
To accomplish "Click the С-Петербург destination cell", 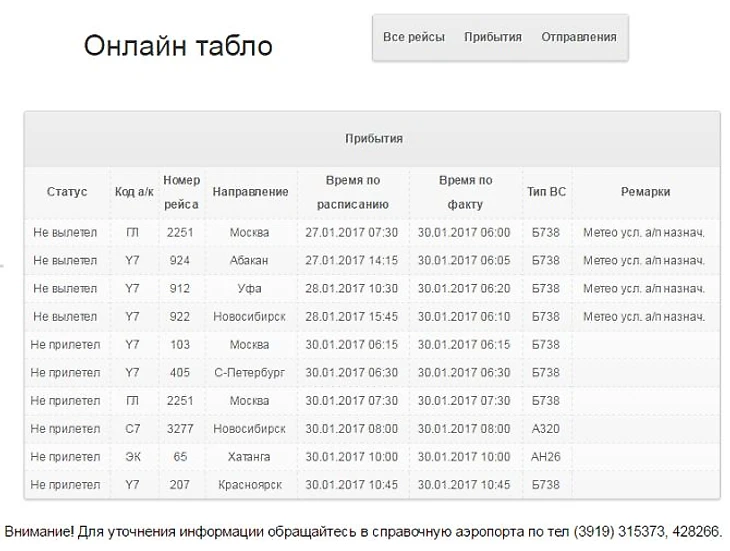I will click(x=249, y=372).
